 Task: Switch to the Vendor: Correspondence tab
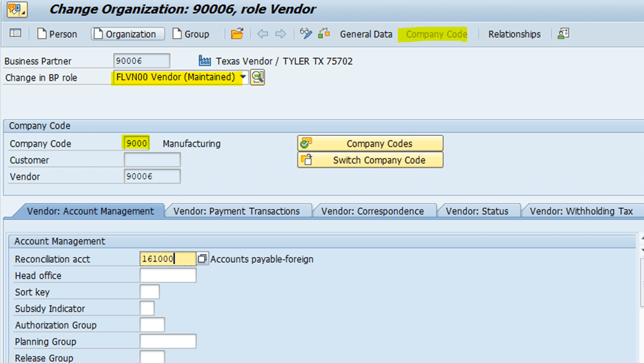coord(373,211)
